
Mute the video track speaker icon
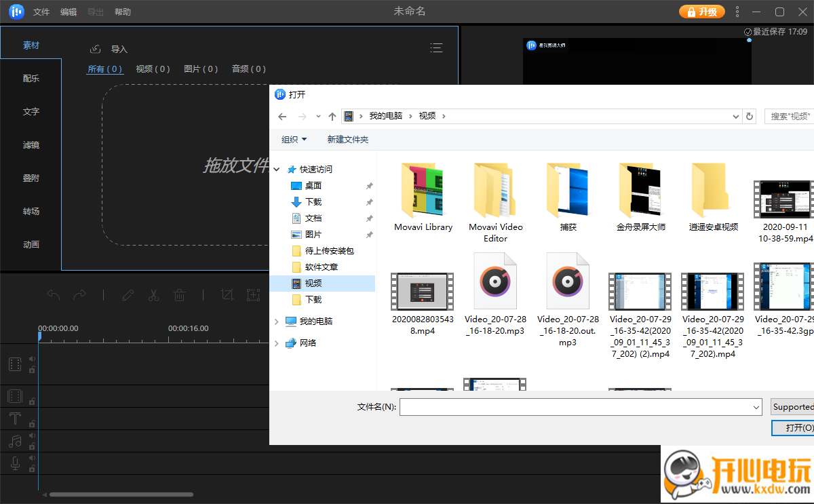tap(32, 358)
